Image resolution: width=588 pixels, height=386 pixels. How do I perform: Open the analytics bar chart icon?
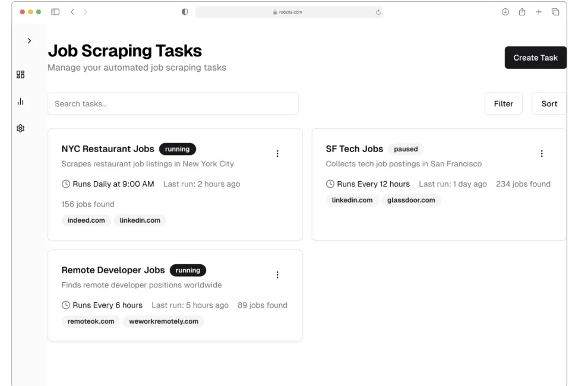(x=21, y=102)
